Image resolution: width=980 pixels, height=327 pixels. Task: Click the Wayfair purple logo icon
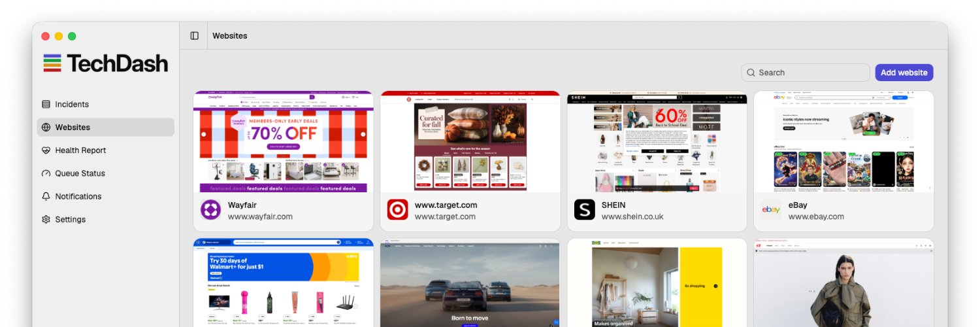[x=211, y=210]
